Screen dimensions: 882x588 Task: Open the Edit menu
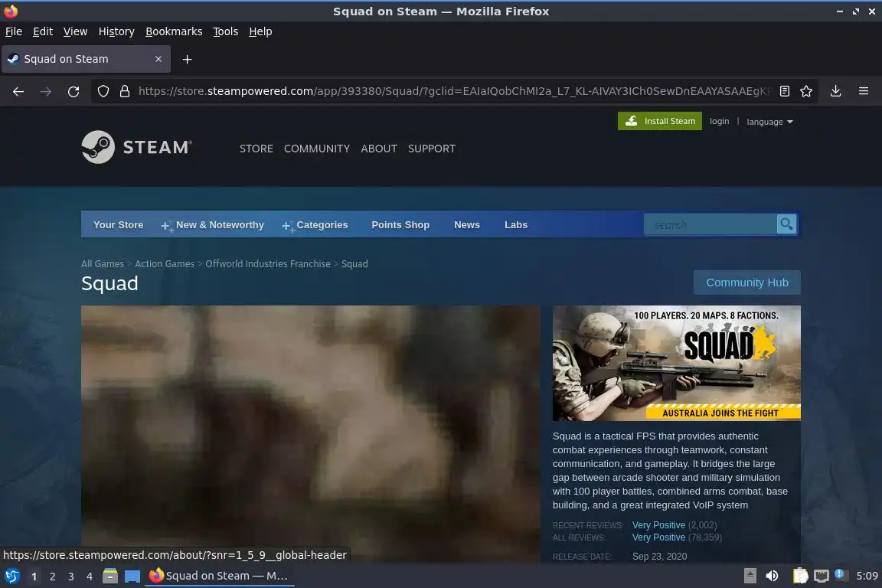coord(43,31)
